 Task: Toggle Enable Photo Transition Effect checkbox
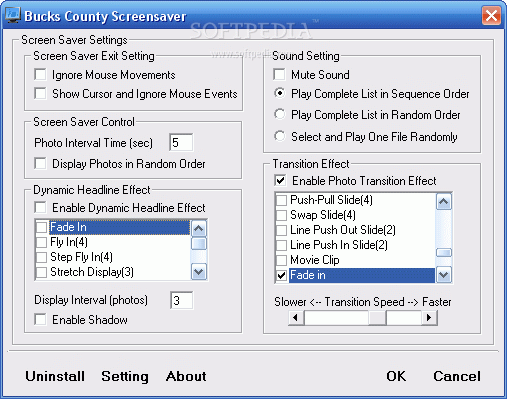pos(281,181)
